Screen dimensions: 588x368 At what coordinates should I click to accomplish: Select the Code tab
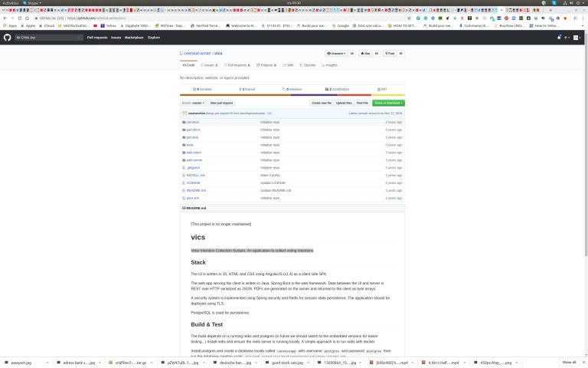(x=188, y=65)
